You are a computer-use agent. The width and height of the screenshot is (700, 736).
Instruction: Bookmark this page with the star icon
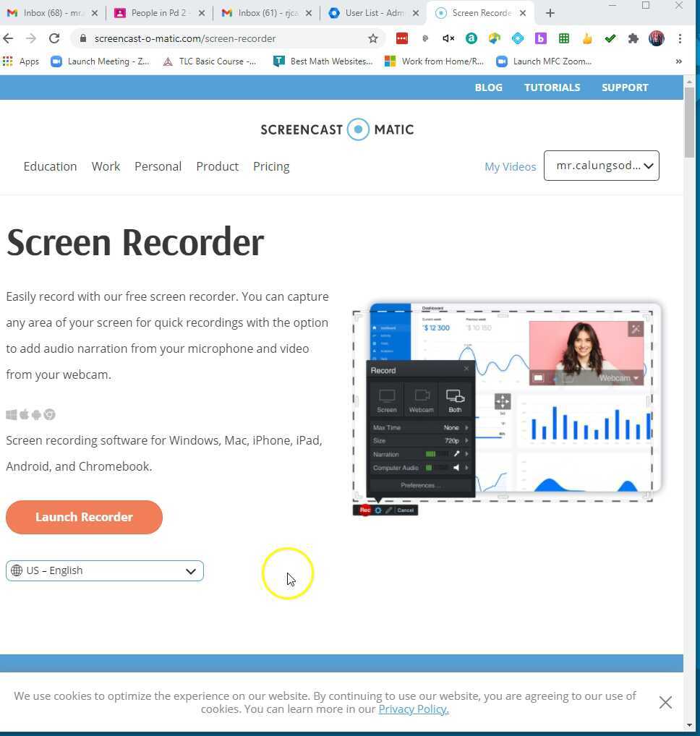click(372, 38)
